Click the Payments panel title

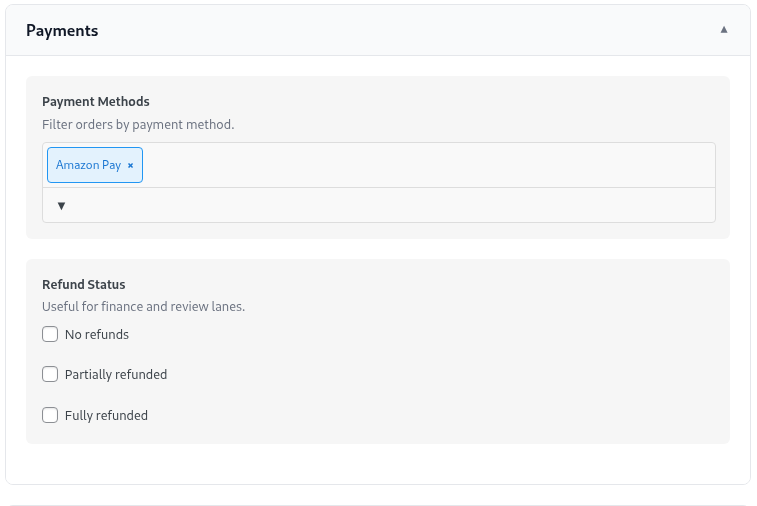coord(62,30)
